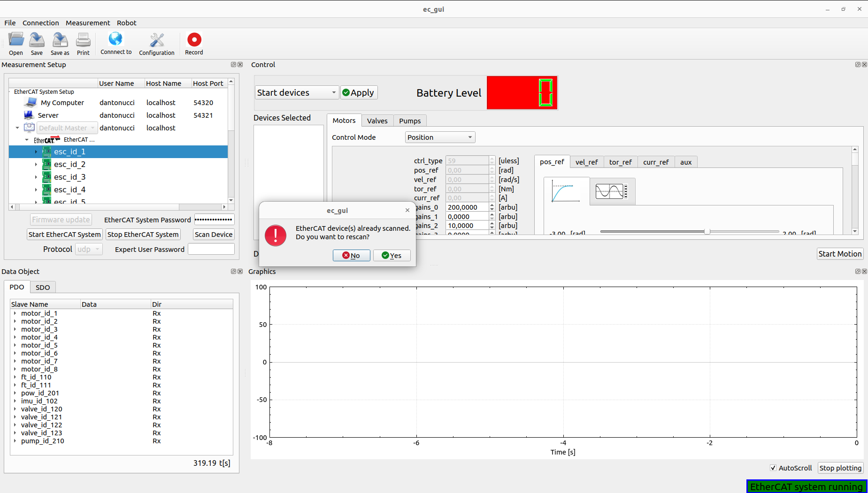Click the EtherCAT logo tree icon
The width and height of the screenshot is (868, 493).
46,140
